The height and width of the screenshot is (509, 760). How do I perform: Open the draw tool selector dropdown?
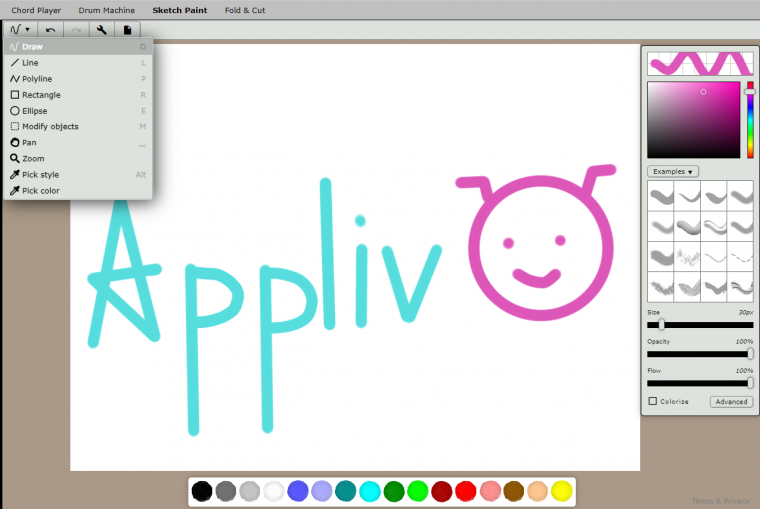coord(20,30)
